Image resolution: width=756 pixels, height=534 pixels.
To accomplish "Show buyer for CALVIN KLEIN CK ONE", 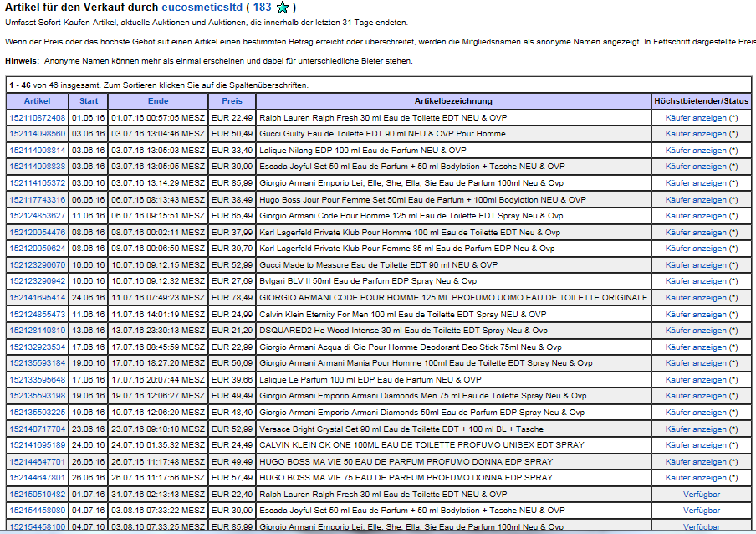I will click(696, 445).
